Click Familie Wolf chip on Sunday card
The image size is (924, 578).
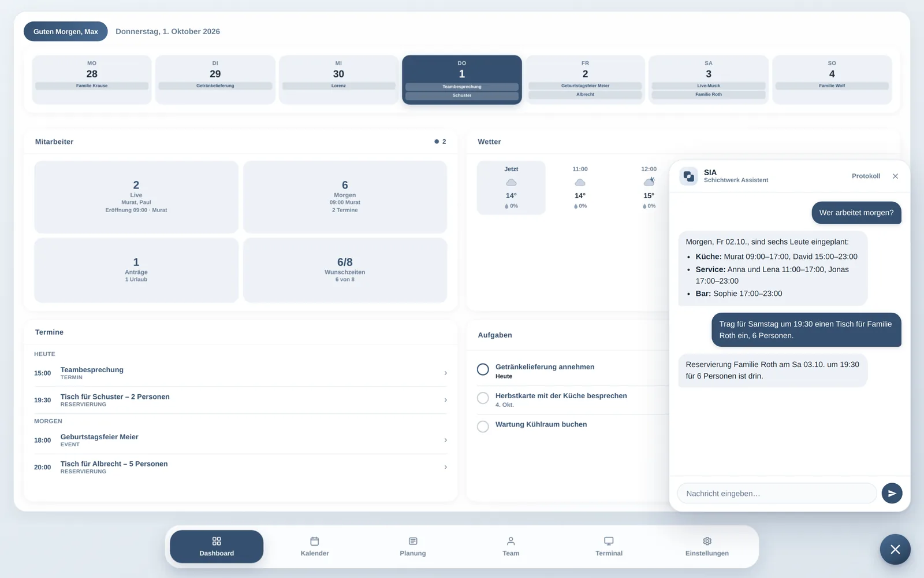coord(832,86)
